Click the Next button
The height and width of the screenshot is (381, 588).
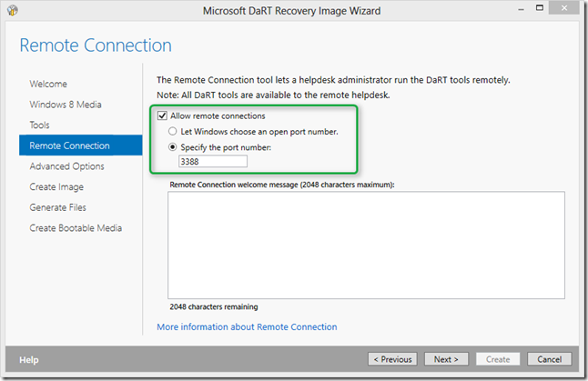[x=446, y=359]
